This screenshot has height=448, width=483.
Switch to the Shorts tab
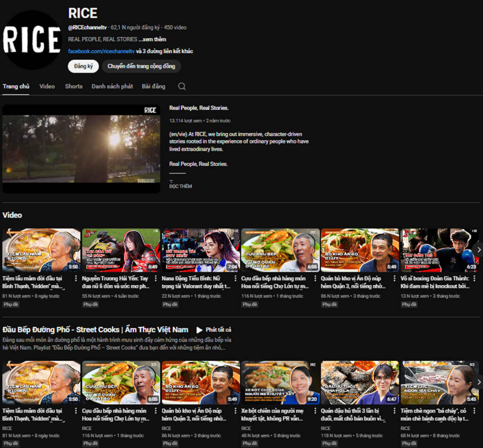coord(74,86)
